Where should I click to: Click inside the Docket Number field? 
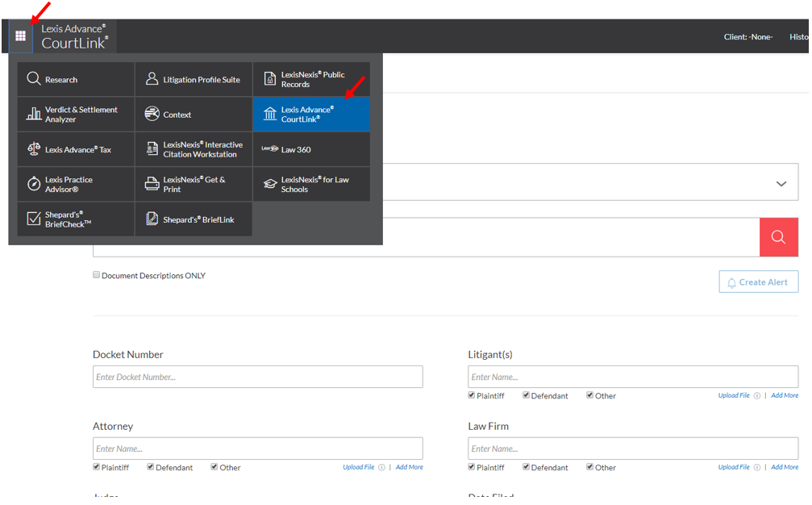[257, 376]
